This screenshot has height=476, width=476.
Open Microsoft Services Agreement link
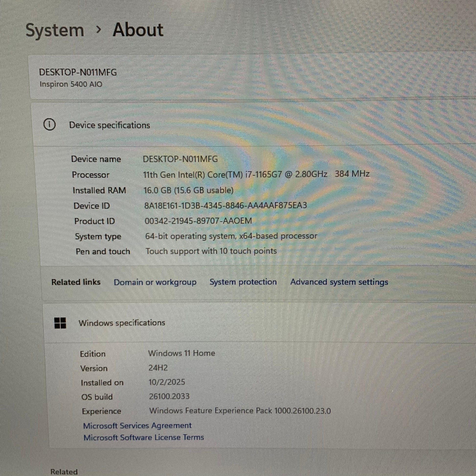[137, 426]
